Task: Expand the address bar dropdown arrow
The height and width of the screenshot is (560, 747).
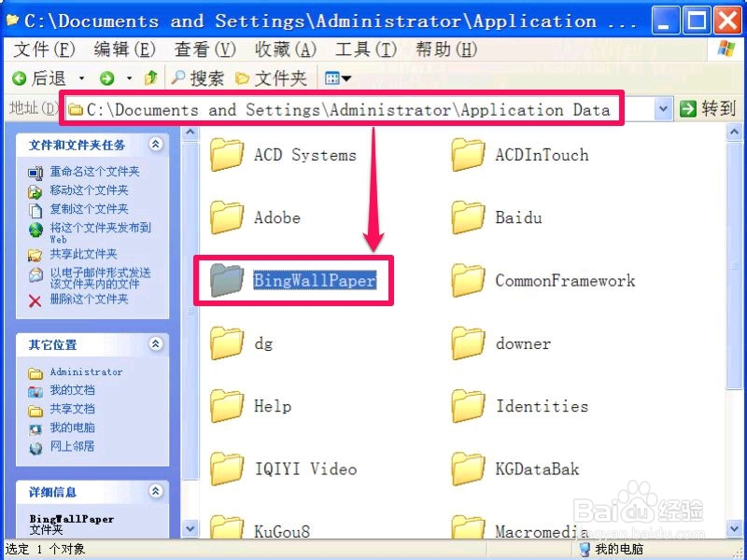Action: pos(663,109)
